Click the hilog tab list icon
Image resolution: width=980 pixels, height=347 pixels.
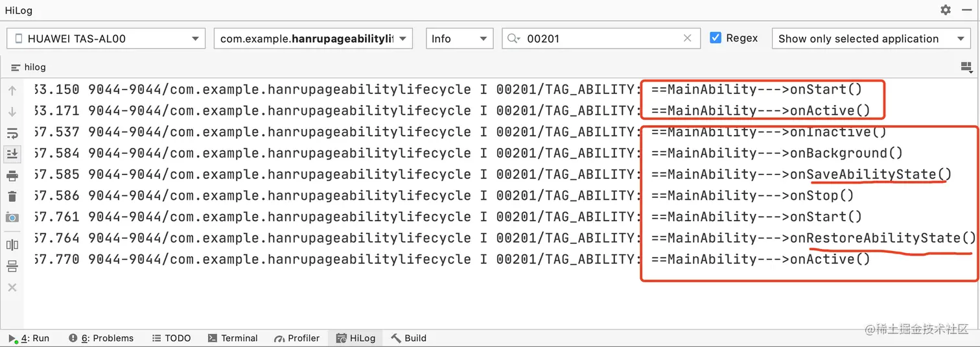(16, 67)
